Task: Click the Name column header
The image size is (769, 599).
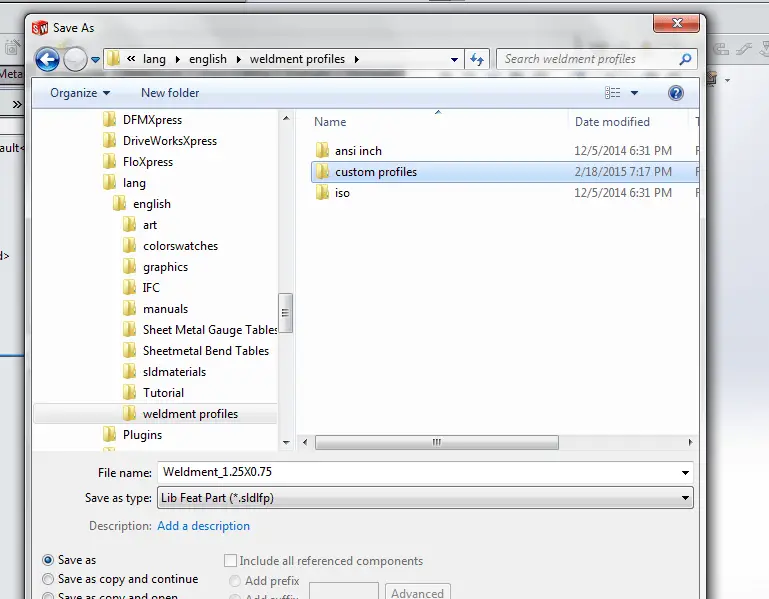Action: click(330, 122)
